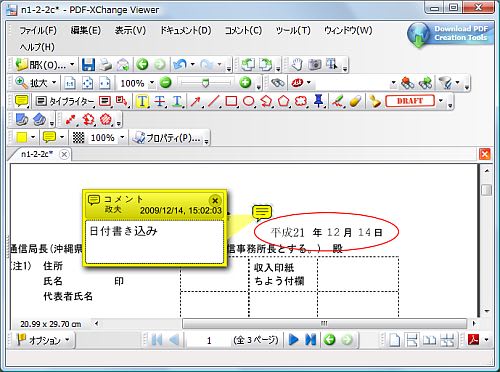This screenshot has width=500, height=372.
Task: Expand the 拡大 zoom tool dropdown
Action: [54, 83]
